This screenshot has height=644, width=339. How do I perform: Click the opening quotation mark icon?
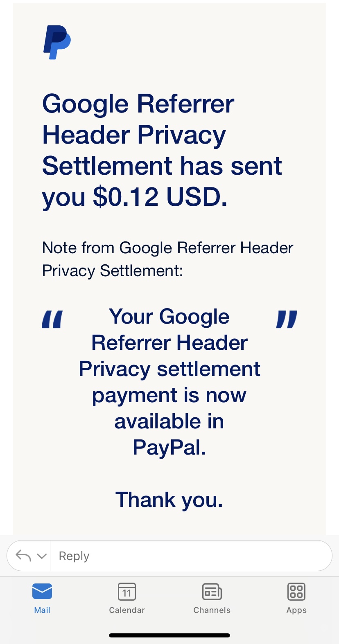point(52,319)
